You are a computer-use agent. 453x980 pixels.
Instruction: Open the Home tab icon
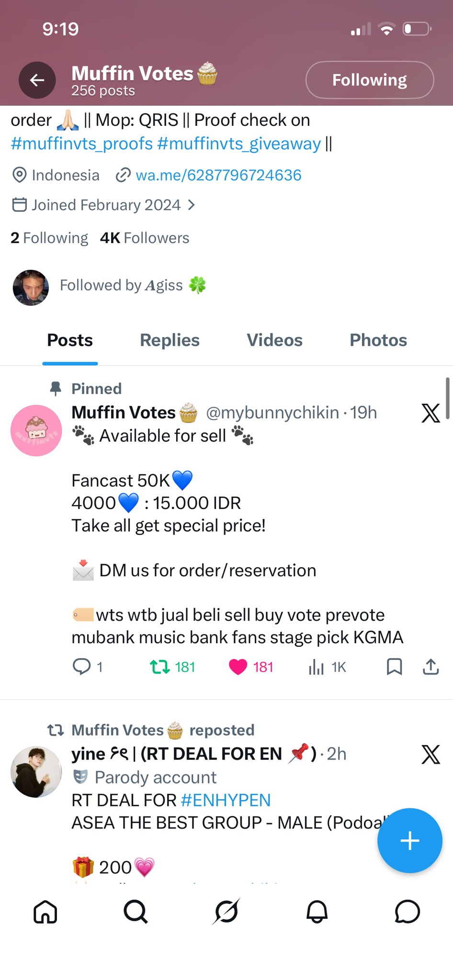click(x=45, y=912)
